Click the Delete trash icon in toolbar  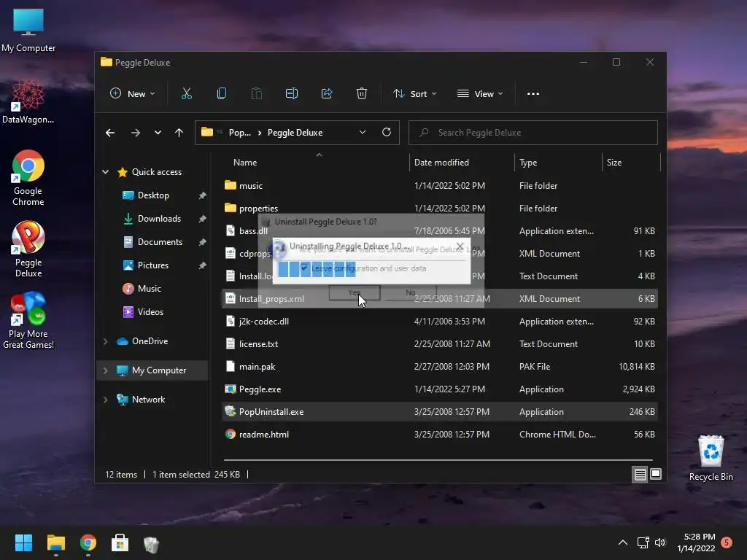[362, 94]
